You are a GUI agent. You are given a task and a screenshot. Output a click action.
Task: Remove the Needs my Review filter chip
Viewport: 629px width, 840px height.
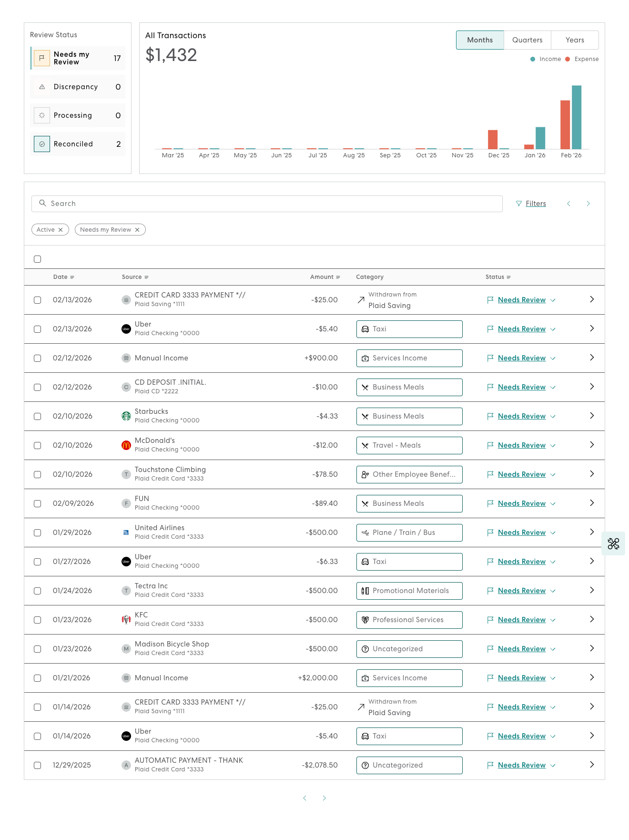137,230
